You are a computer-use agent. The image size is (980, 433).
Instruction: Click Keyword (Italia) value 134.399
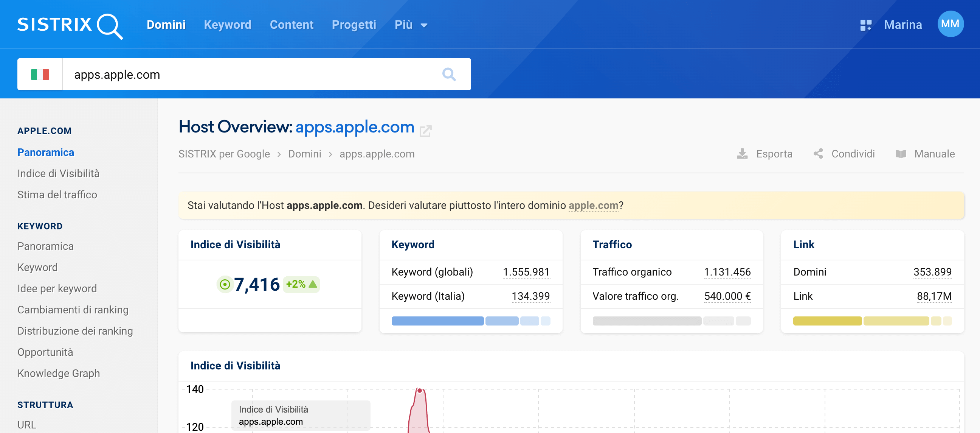click(x=531, y=296)
